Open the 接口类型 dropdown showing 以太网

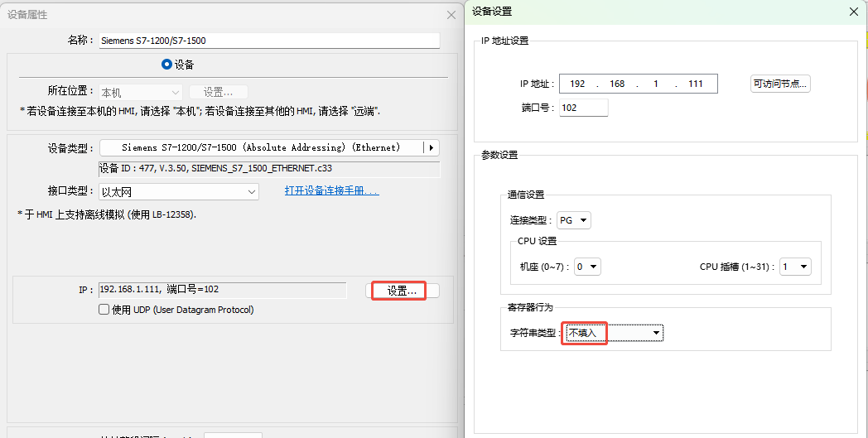tap(178, 192)
